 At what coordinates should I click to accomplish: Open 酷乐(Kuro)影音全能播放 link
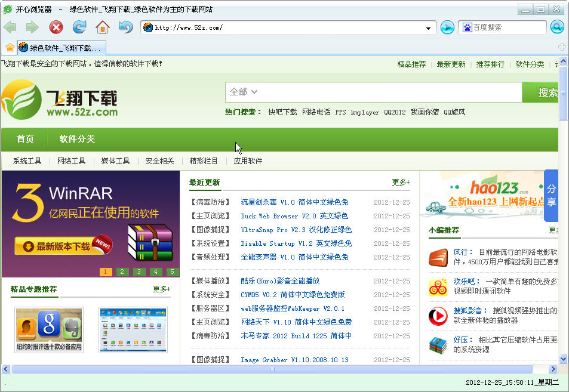280,280
